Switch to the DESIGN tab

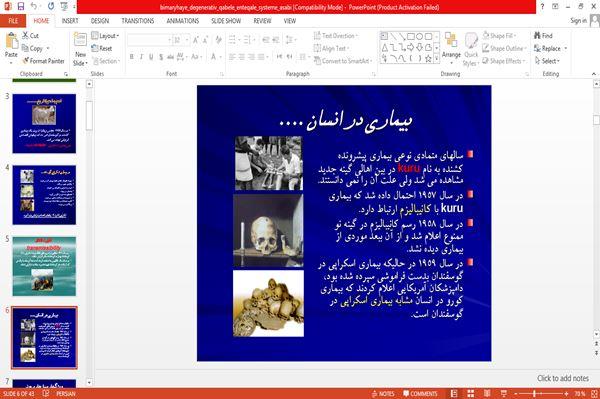100,21
